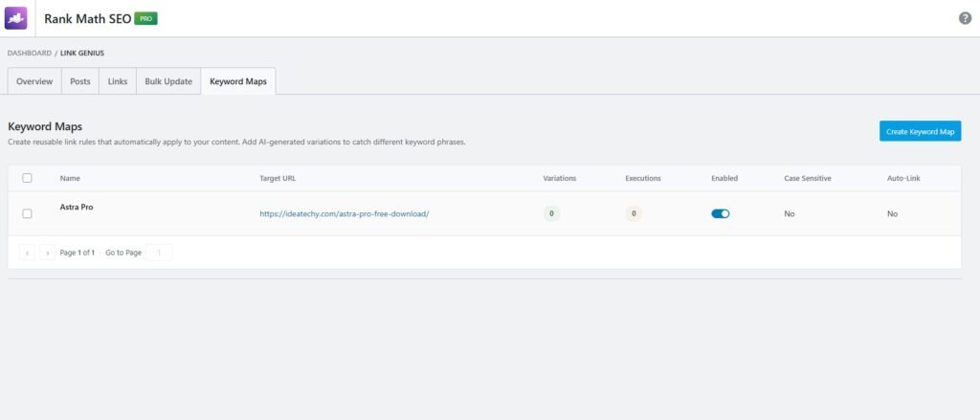980x420 pixels.
Task: Open the help question mark icon
Action: 965,18
